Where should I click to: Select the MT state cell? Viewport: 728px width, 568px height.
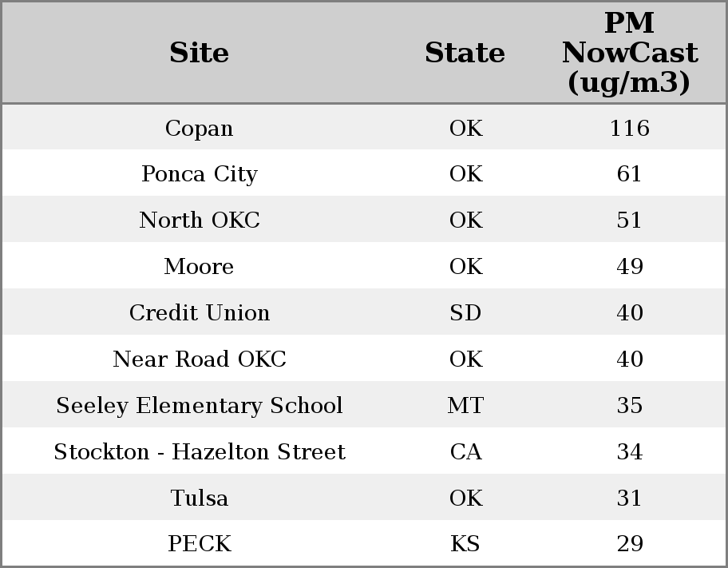point(465,406)
